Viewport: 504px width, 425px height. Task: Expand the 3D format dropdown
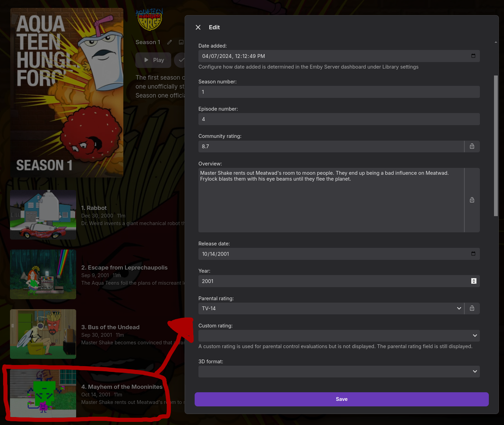pos(339,372)
